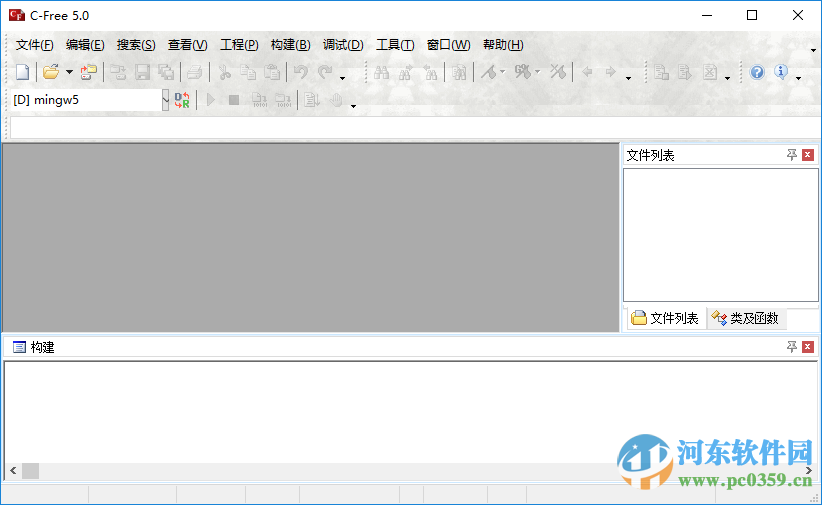Switch to the 文件列表 tab
This screenshot has height=505, width=822.
665,318
